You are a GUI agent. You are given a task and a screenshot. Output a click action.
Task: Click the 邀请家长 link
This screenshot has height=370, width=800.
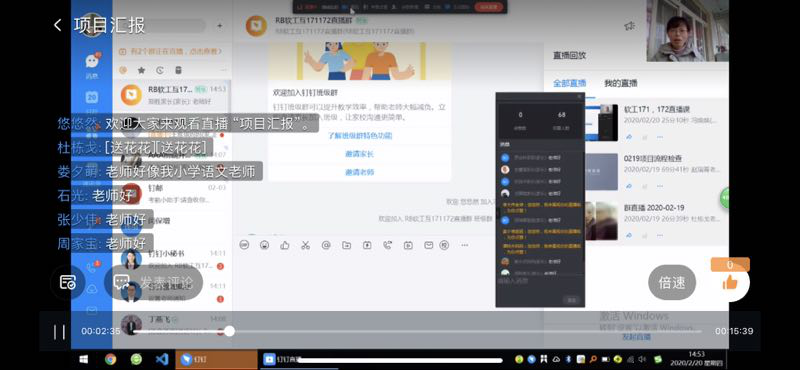click(x=359, y=154)
